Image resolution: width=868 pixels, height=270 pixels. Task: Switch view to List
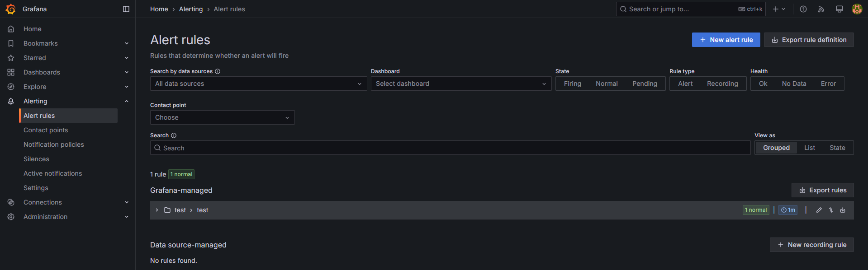810,148
